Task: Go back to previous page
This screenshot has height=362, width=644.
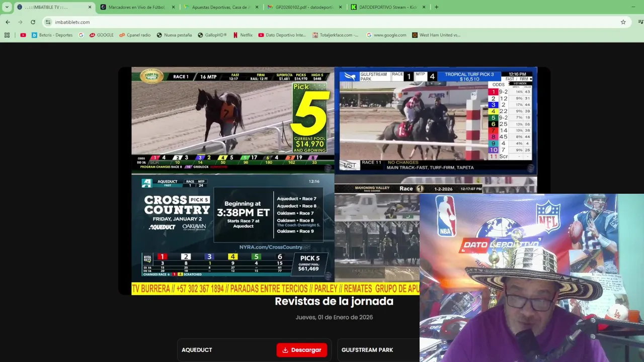Action: coord(8,22)
